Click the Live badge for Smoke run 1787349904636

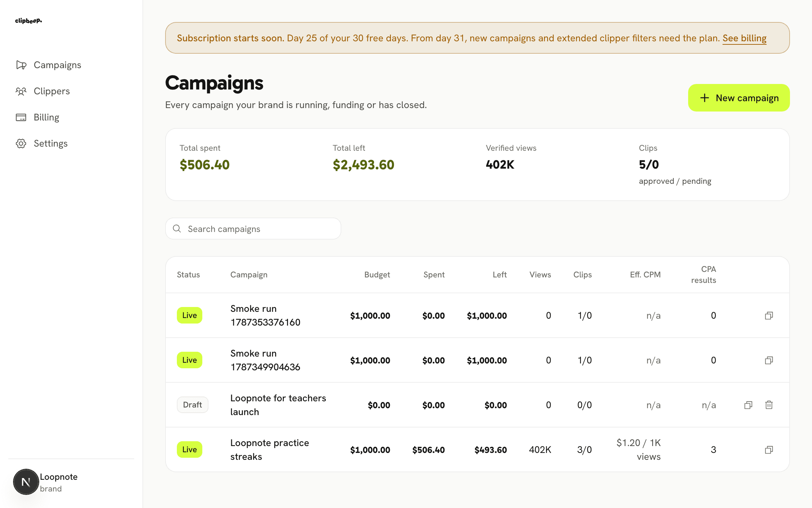pos(190,360)
